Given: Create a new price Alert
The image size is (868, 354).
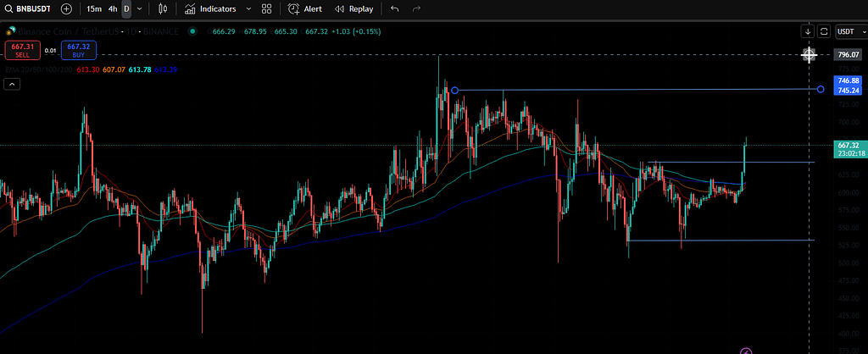Looking at the screenshot, I should pyautogui.click(x=304, y=8).
